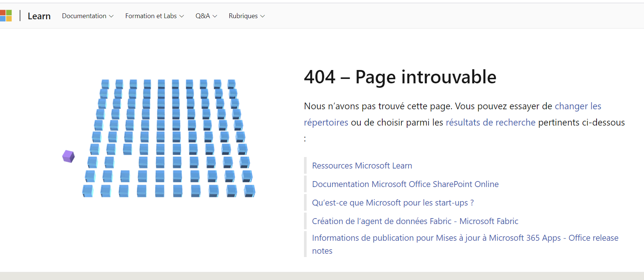Open 'Microsoft pour les start-ups' link
This screenshot has width=644, height=280.
point(393,203)
